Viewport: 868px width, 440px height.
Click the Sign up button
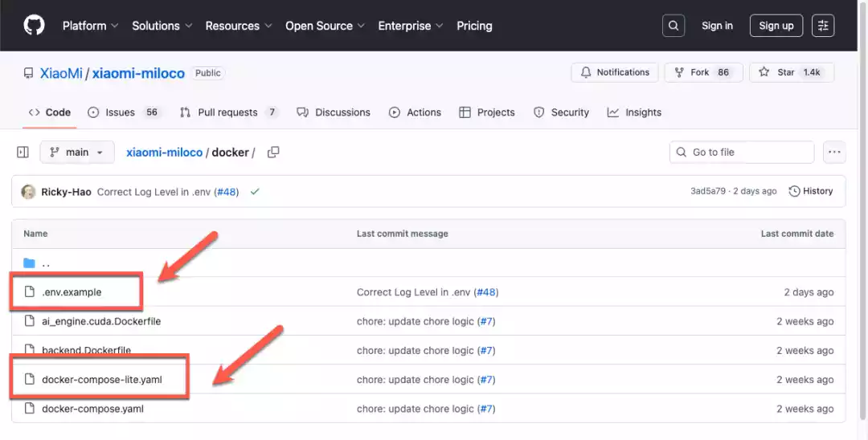click(x=776, y=26)
